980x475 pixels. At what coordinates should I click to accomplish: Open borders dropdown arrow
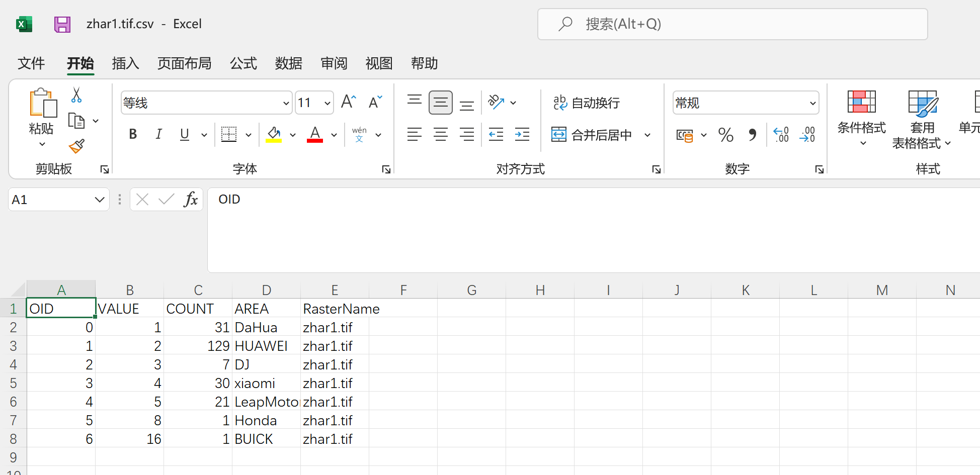(249, 135)
